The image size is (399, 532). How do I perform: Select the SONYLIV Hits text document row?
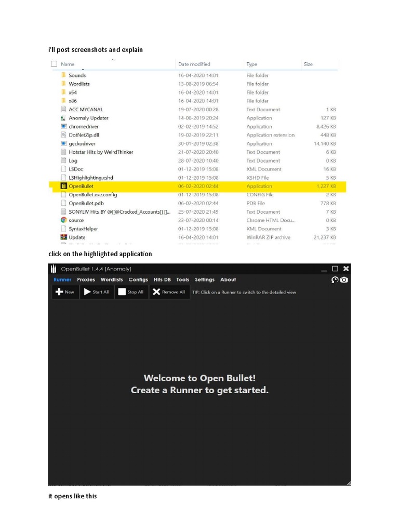click(x=198, y=211)
